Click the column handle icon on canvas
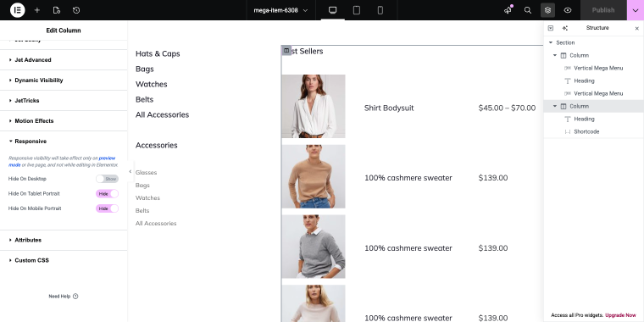This screenshot has height=322, width=644. [x=286, y=50]
